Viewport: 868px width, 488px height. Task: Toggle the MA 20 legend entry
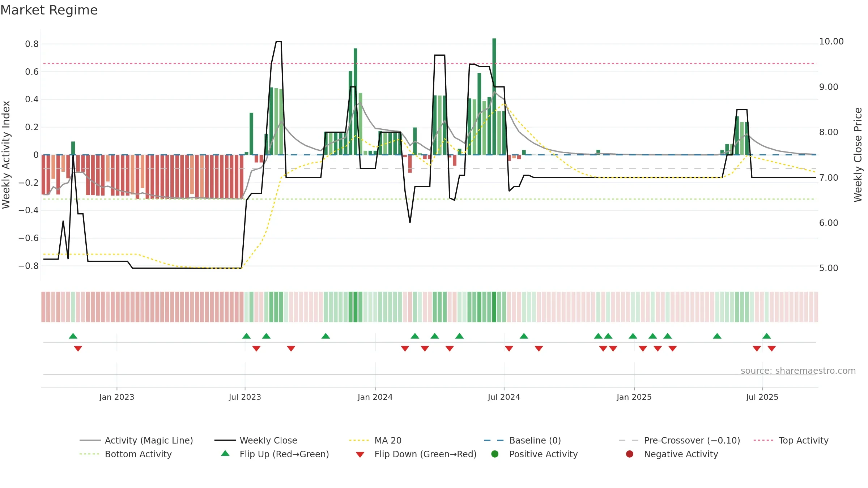[375, 440]
